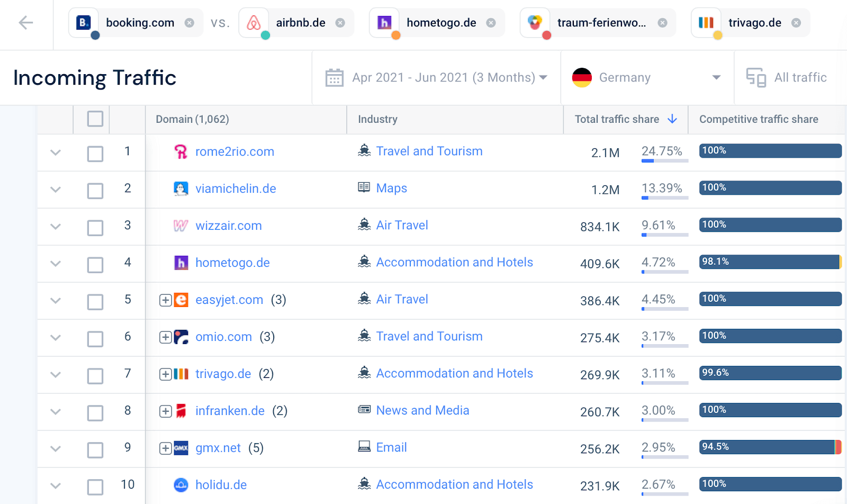The image size is (847, 504).
Task: Open the Germany country dropdown
Action: click(716, 77)
